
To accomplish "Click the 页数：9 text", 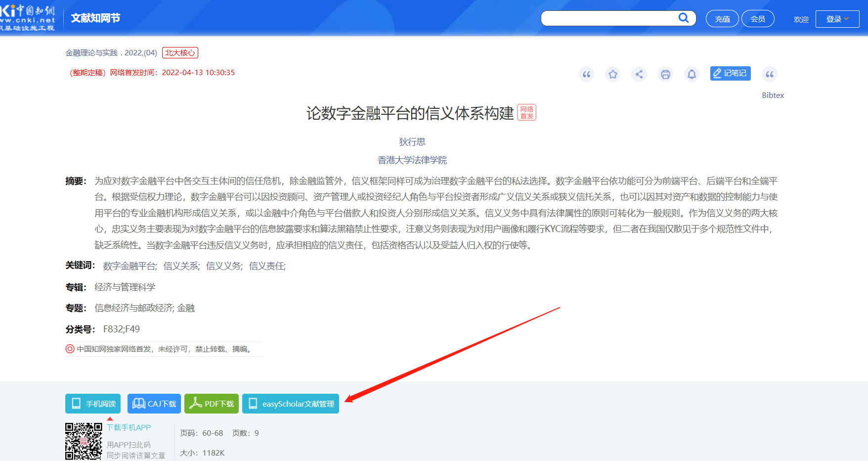I will coord(246,433).
